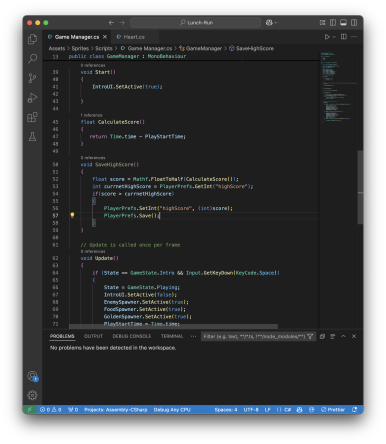The height and width of the screenshot is (444, 386).
Task: Click GameManager class in the breadcrumb
Action: click(x=204, y=48)
